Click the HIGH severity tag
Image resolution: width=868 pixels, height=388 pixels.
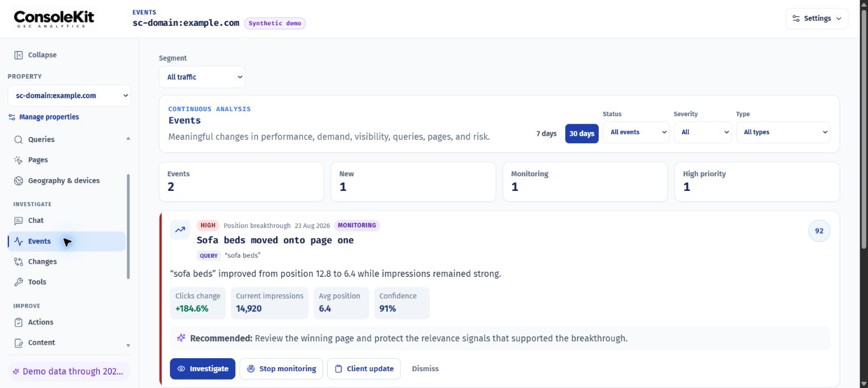pyautogui.click(x=208, y=226)
